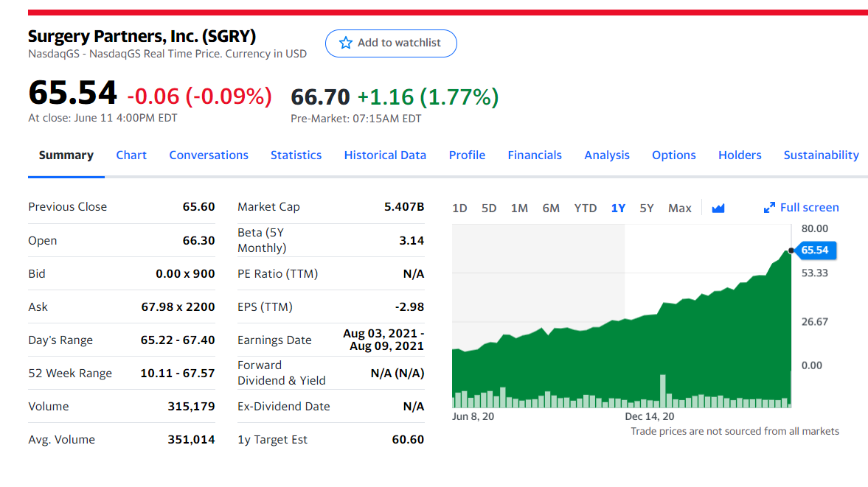Click the 1y Target Est value 60.60
The height and width of the screenshot is (487, 868).
click(x=408, y=439)
